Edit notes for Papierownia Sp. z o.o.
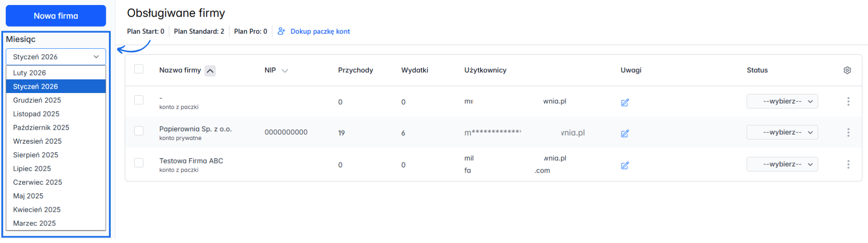Image resolution: width=868 pixels, height=243 pixels. [x=625, y=133]
